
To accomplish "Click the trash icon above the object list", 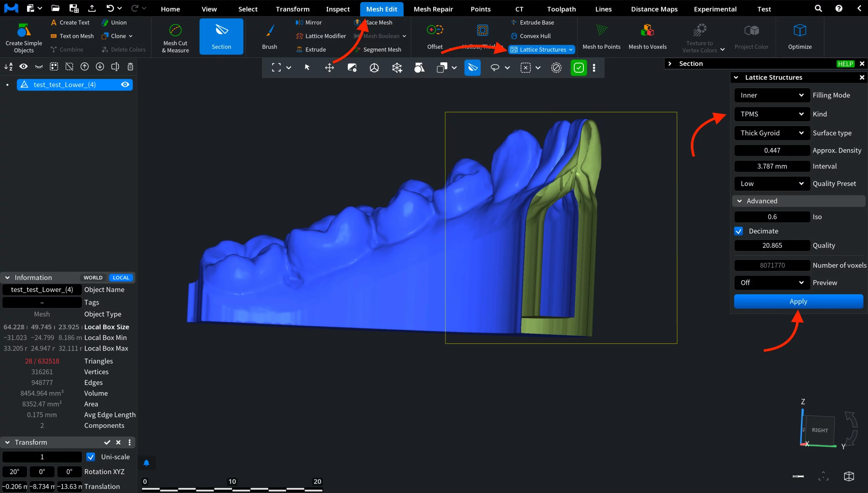I will pos(130,67).
